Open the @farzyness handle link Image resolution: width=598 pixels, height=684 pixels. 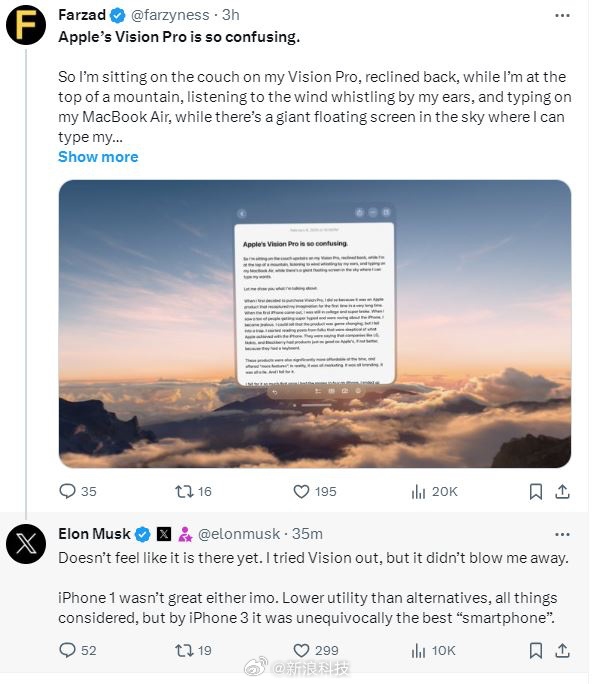[170, 15]
